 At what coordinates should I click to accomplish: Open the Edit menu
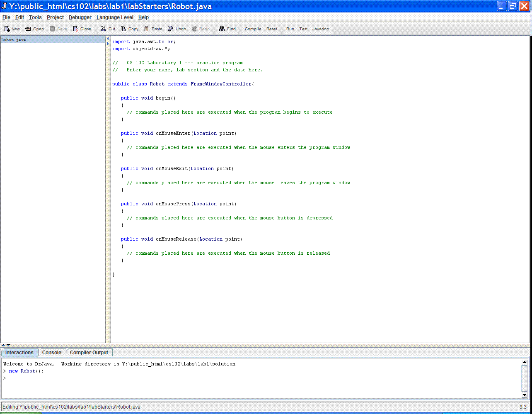pos(19,17)
